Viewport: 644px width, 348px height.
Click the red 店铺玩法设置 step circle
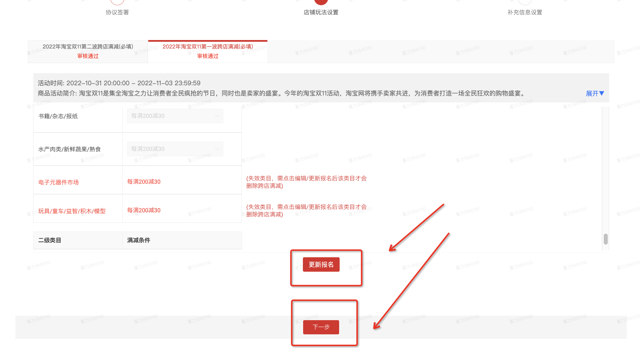point(321,2)
